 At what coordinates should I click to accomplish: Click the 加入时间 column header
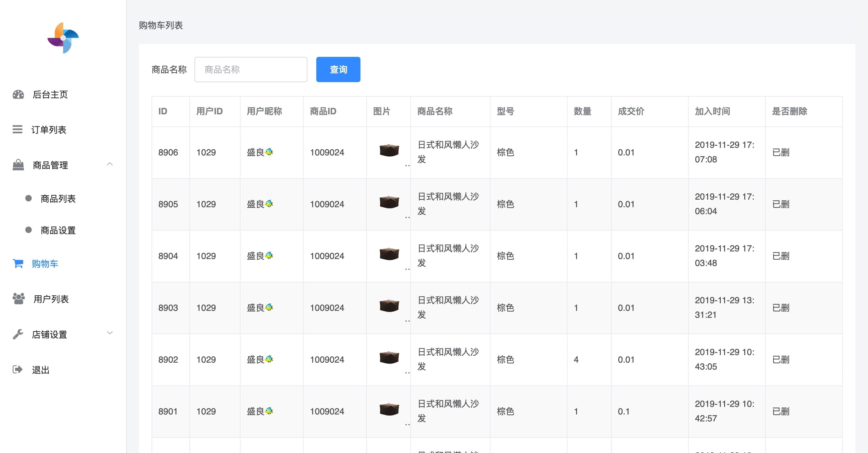click(712, 111)
